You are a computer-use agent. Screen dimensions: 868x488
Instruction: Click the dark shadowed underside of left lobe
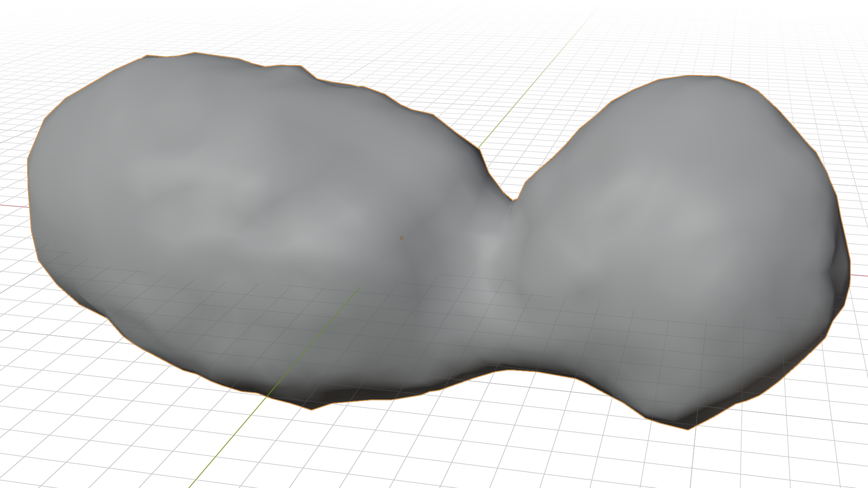pos(353,393)
